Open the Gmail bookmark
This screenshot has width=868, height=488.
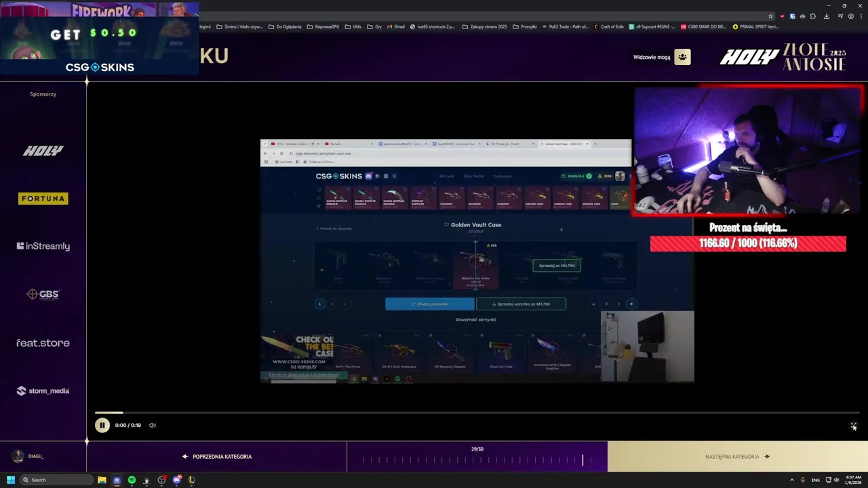pyautogui.click(x=395, y=26)
